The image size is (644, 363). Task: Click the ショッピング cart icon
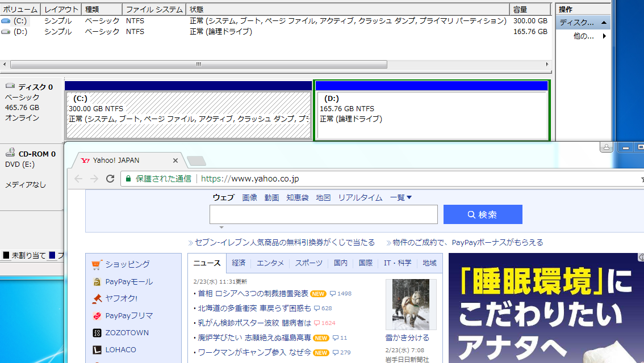pos(96,264)
